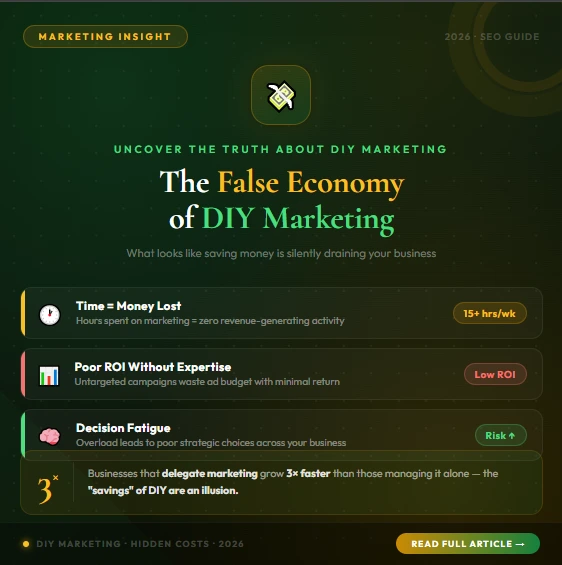Click the DIY Marketing · Hidden Costs footer text

(140, 544)
